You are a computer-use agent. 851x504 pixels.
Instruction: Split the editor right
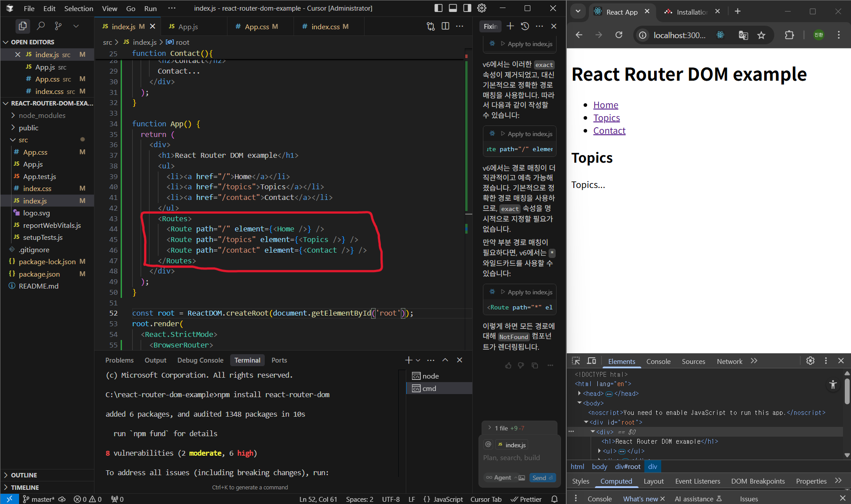(445, 26)
